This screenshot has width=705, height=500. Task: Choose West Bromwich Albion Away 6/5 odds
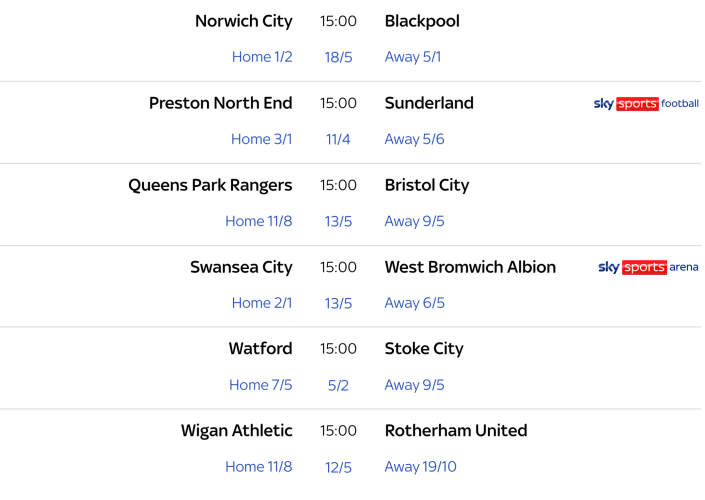click(x=415, y=303)
